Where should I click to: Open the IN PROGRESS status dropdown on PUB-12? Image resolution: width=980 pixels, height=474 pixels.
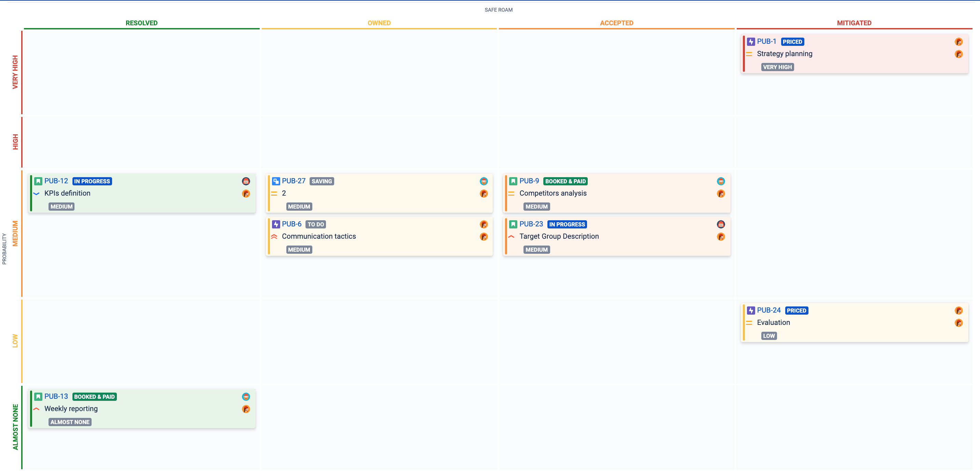click(x=92, y=181)
